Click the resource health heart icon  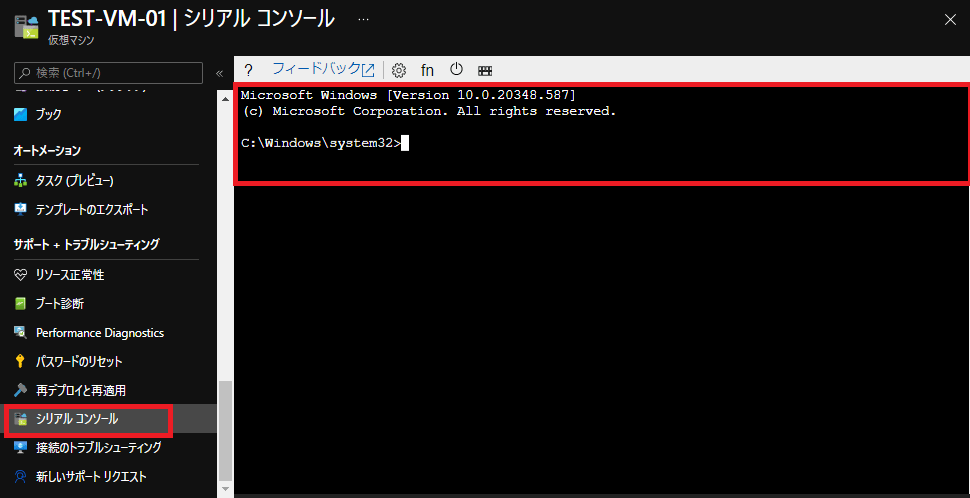[20, 275]
